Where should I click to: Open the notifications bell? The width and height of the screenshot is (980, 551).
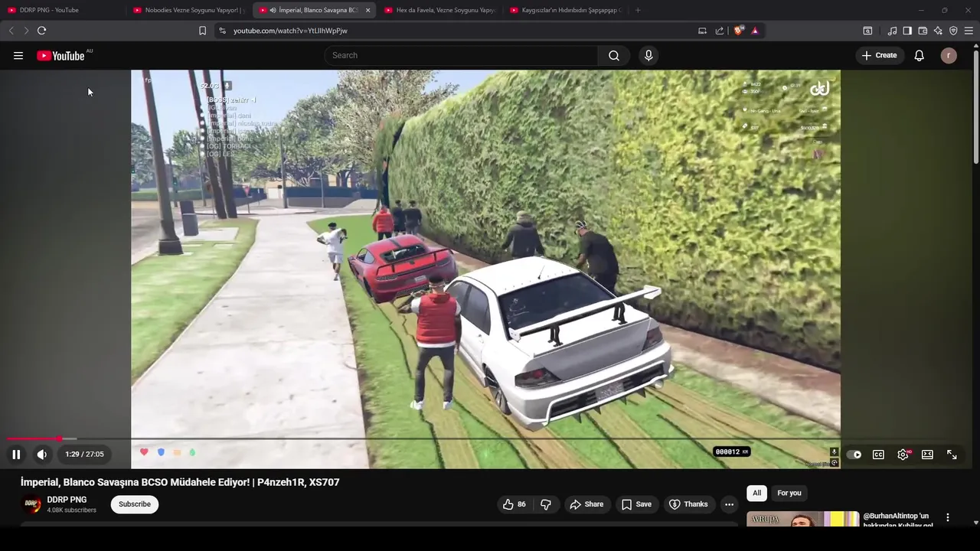pos(920,55)
